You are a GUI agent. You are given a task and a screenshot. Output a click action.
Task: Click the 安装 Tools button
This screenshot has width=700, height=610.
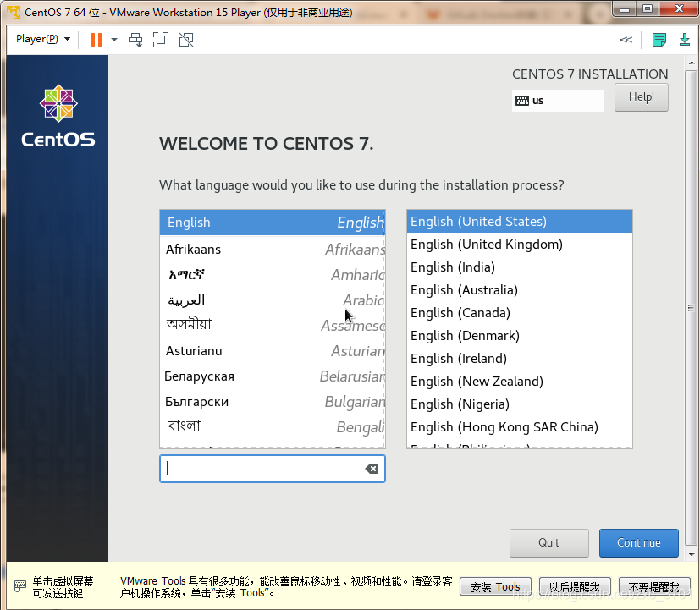[x=495, y=587]
